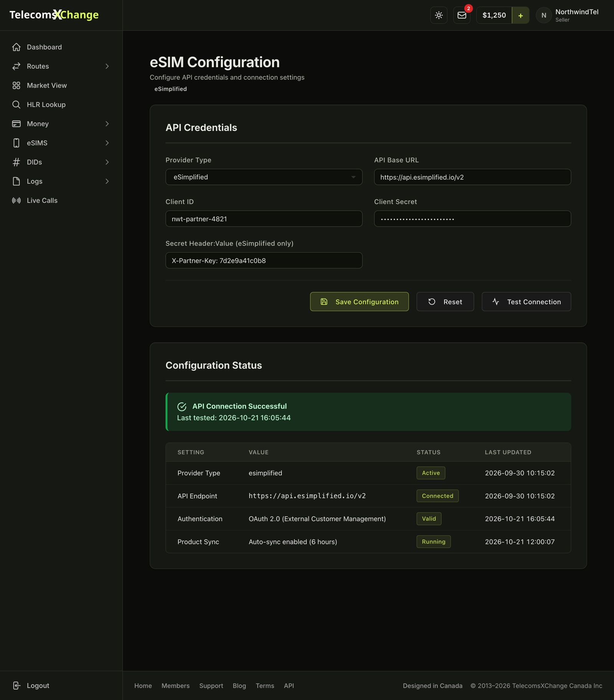The width and height of the screenshot is (614, 700).
Task: Click the Dashboard home icon
Action: point(16,47)
